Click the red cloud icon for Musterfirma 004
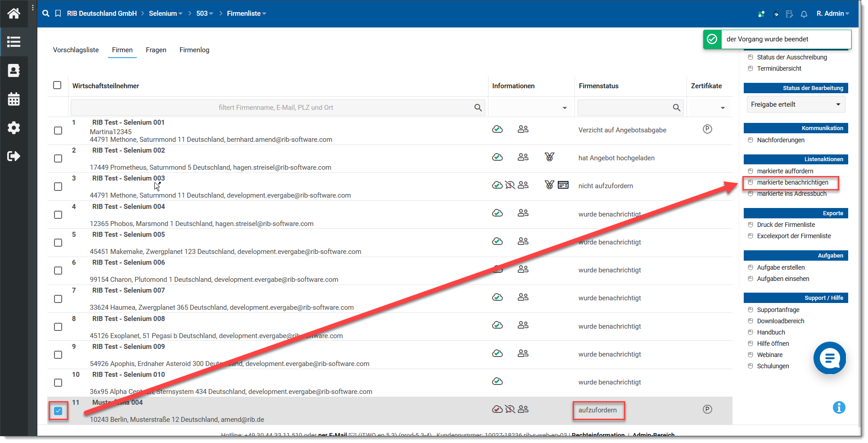This screenshot has height=443, width=868. tap(497, 409)
